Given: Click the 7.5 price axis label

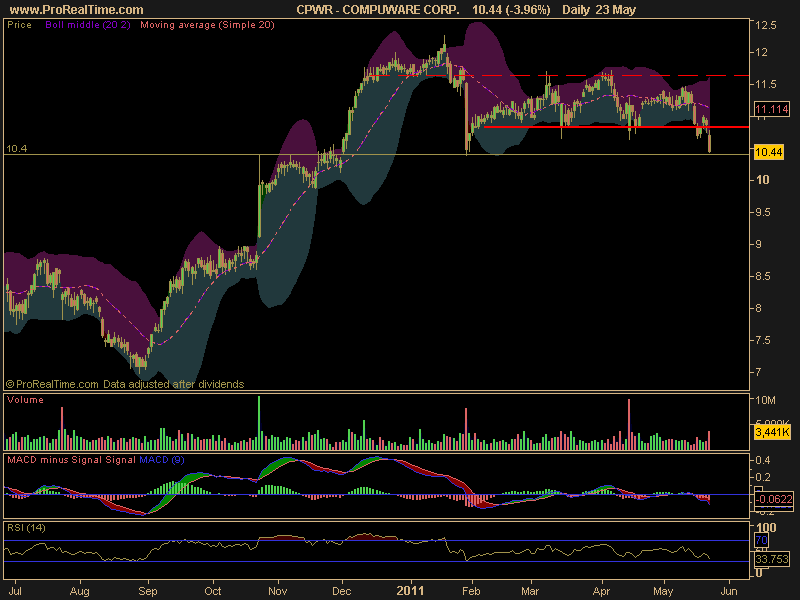Looking at the screenshot, I should coord(765,340).
